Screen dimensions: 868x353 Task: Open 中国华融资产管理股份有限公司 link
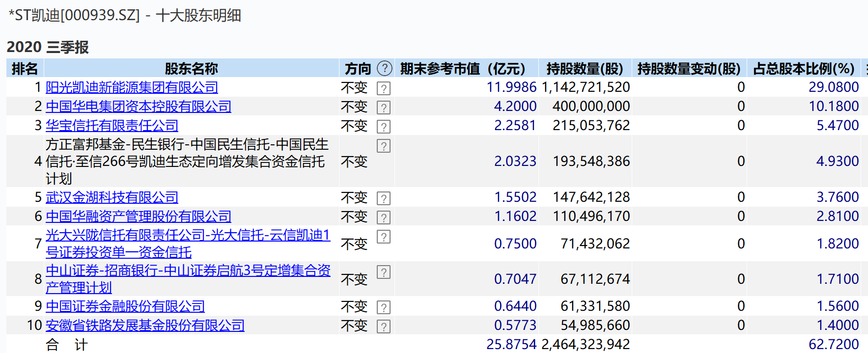click(x=139, y=217)
